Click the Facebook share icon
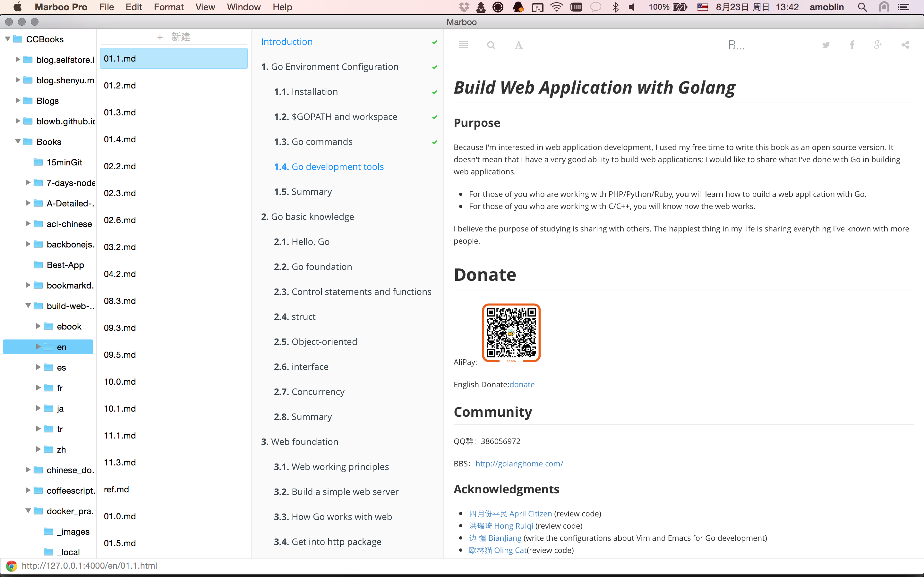The image size is (924, 577). [851, 45]
